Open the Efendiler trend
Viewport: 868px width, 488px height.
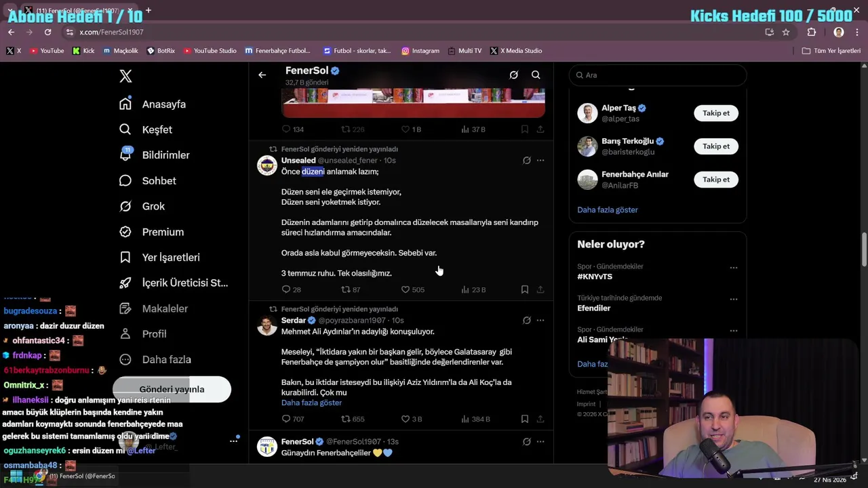point(594,308)
